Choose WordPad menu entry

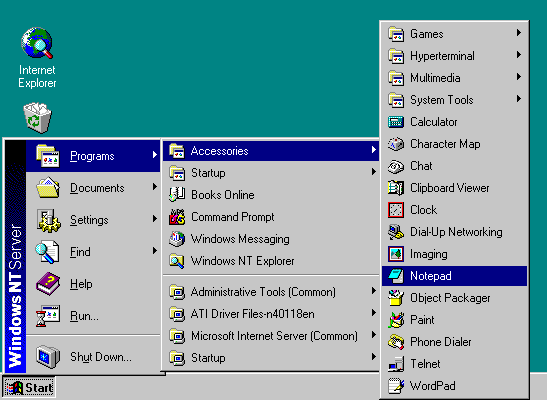pyautogui.click(x=454, y=386)
